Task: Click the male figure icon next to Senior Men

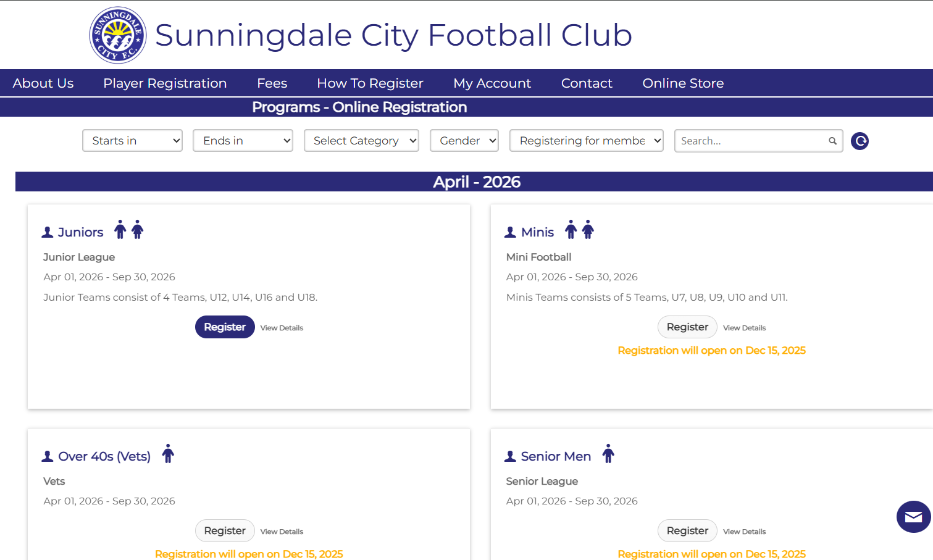Action: 608,454
